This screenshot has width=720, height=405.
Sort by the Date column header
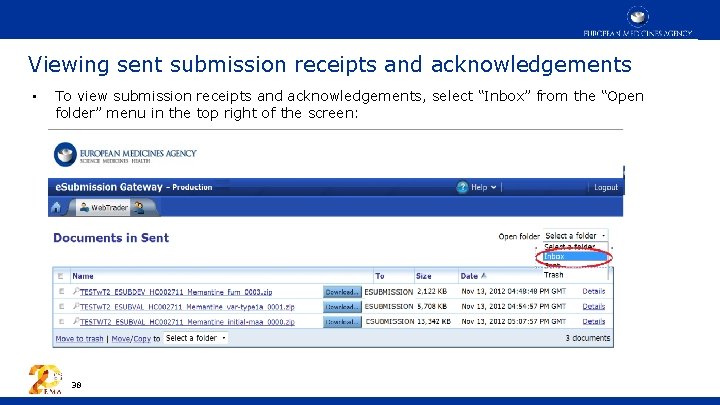point(469,276)
